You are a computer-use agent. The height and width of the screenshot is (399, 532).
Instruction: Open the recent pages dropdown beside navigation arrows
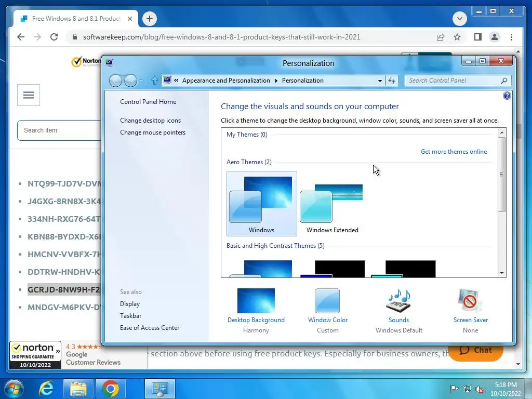click(x=141, y=81)
